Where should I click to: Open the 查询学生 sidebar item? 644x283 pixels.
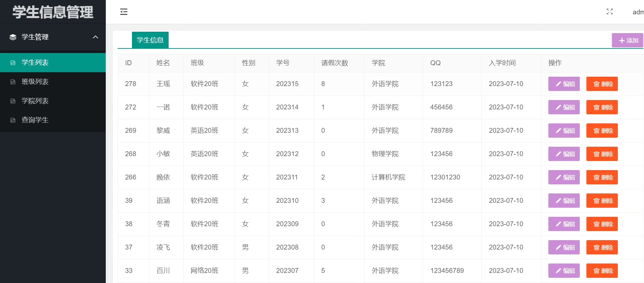pos(53,120)
